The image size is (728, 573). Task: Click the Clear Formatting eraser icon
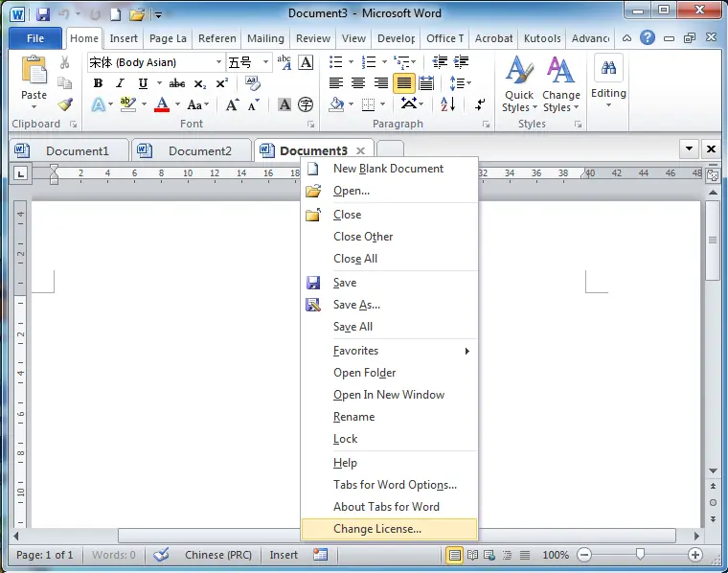253,83
